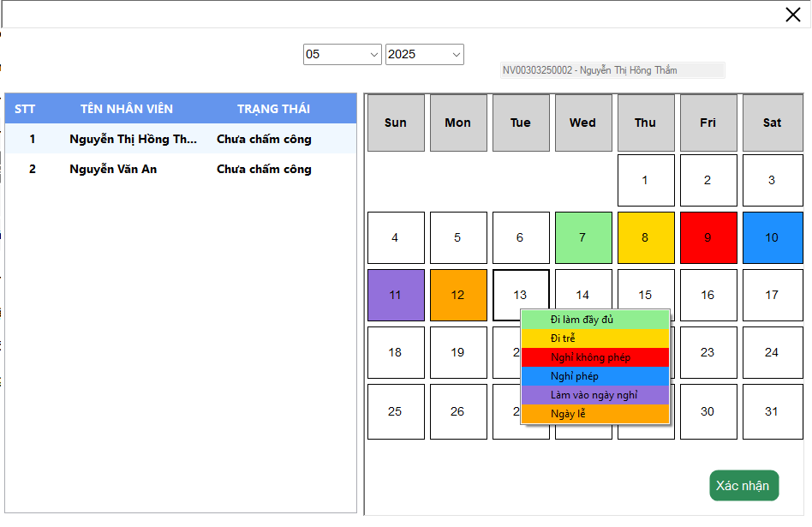Viewport: 812px width, 527px height.
Task: Select day 3 in the calendar
Action: click(773, 180)
